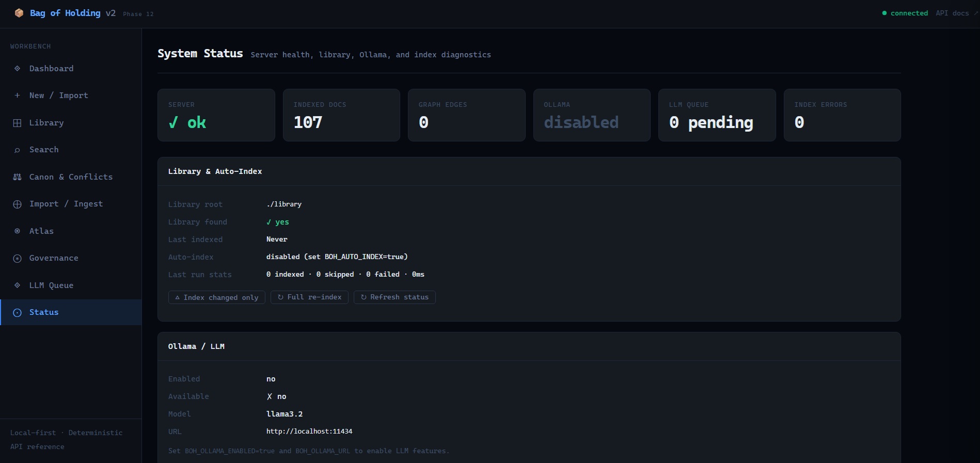Click the 'Phase 12' label in header
Screen dimensions: 980x463
[x=138, y=14]
